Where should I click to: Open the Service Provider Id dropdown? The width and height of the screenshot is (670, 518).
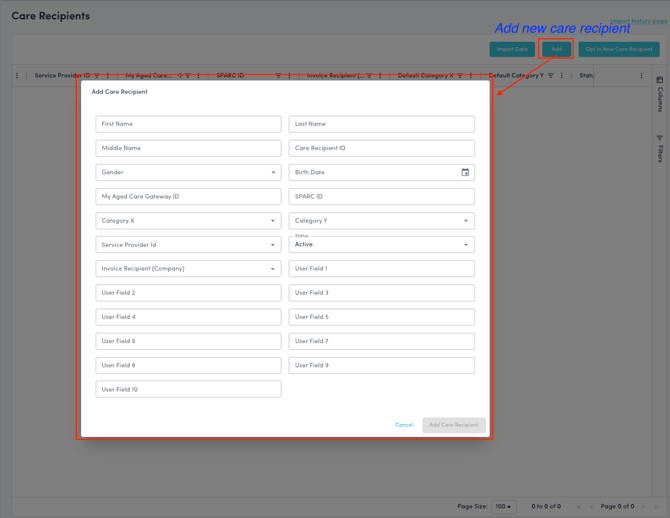(188, 245)
